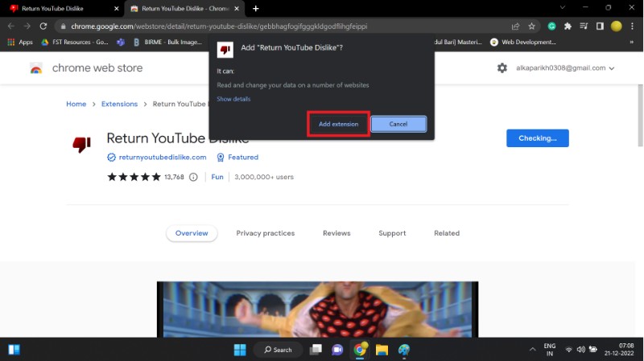Click the Checking... blue button
Screen dimensions: 644x361
[x=537, y=138]
